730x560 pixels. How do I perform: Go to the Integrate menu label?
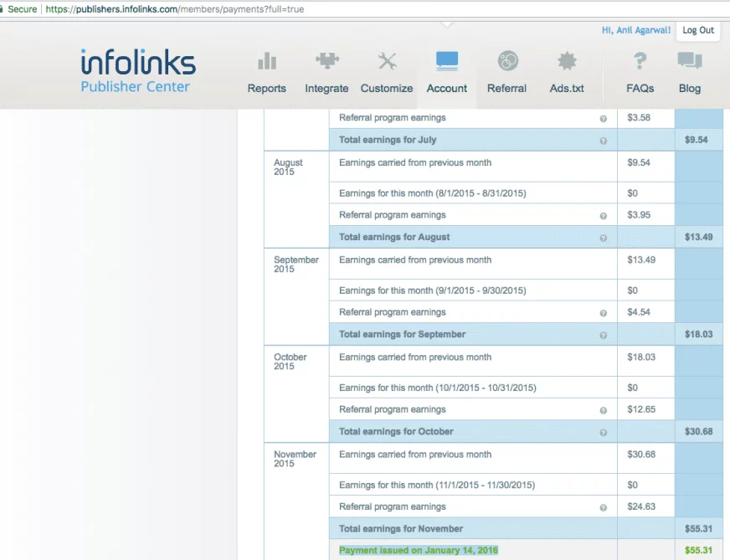(x=326, y=89)
